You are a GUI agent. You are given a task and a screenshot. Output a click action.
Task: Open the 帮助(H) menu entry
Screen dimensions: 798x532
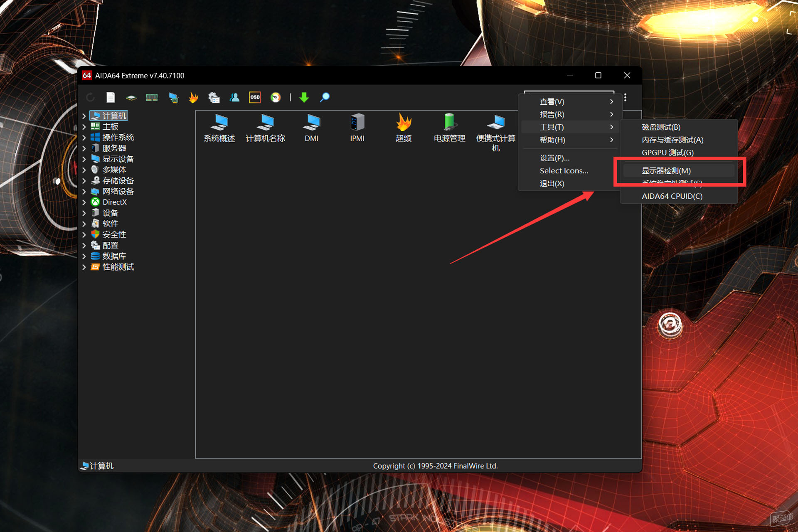coord(569,140)
